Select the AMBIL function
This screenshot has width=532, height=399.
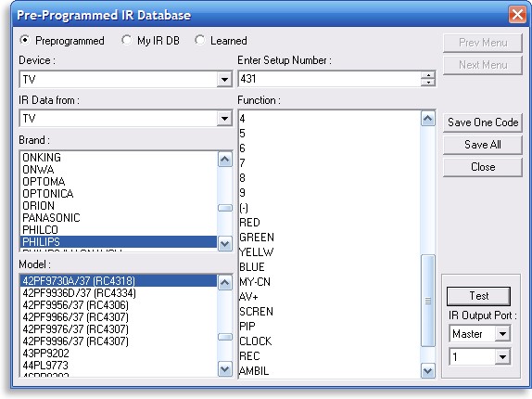[x=329, y=371]
